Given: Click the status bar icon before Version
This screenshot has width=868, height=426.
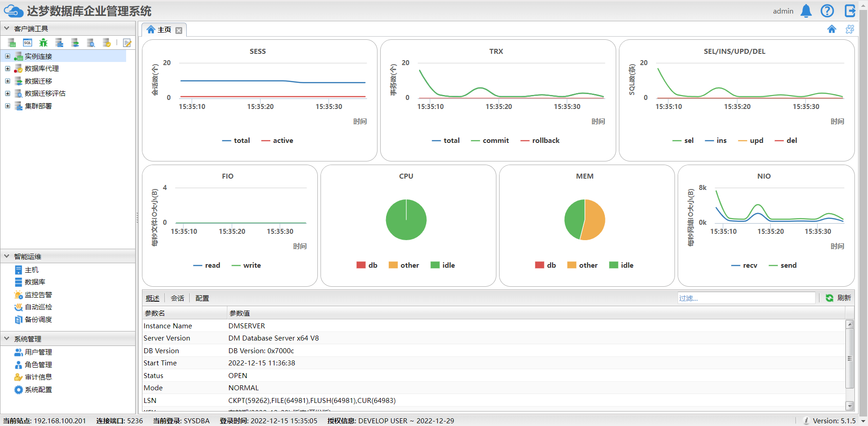Looking at the screenshot, I should click(806, 421).
